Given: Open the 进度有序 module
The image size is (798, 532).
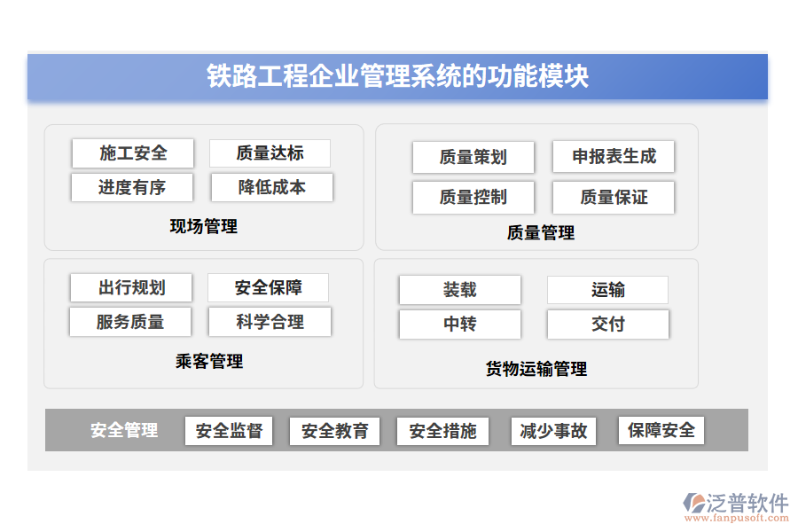Looking at the screenshot, I should pos(131,187).
